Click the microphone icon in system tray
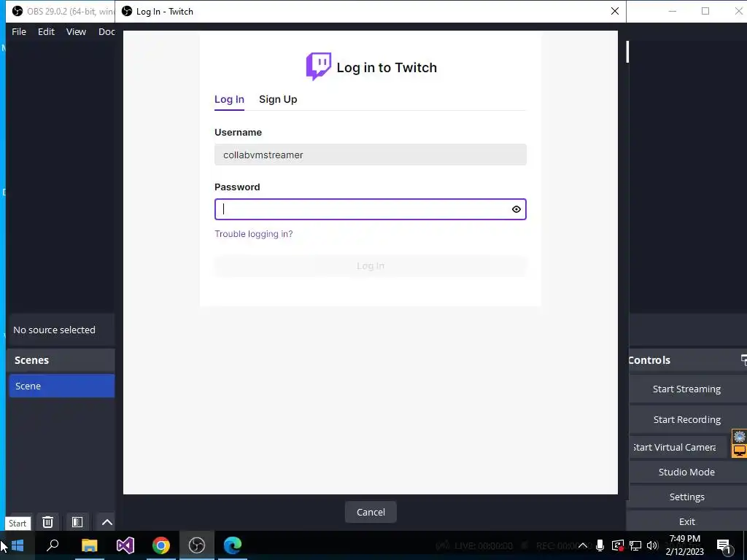 click(x=600, y=545)
